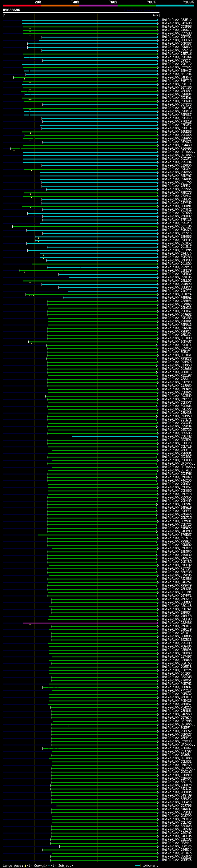Select hit label UniRef100_C1FEC9

tap(177, 271)
